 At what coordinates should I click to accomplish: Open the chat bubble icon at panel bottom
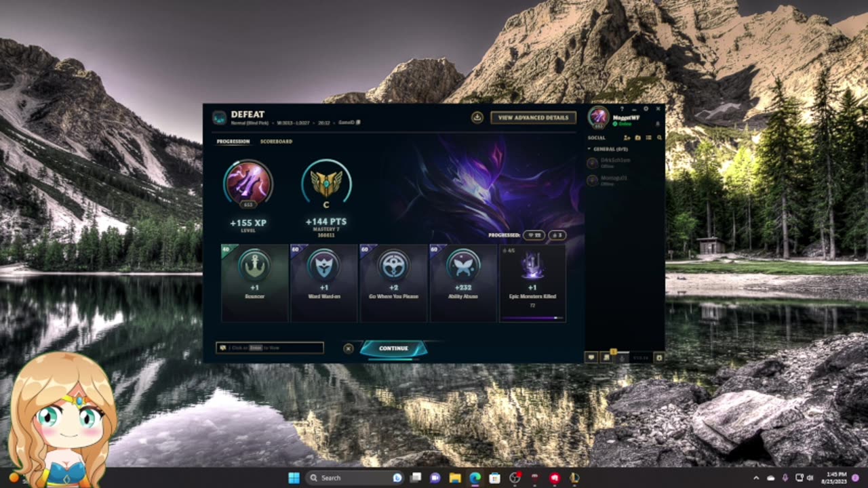[x=591, y=357]
